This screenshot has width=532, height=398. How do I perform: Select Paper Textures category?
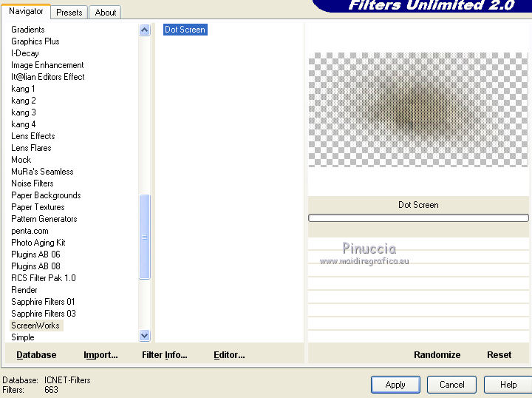coord(38,207)
